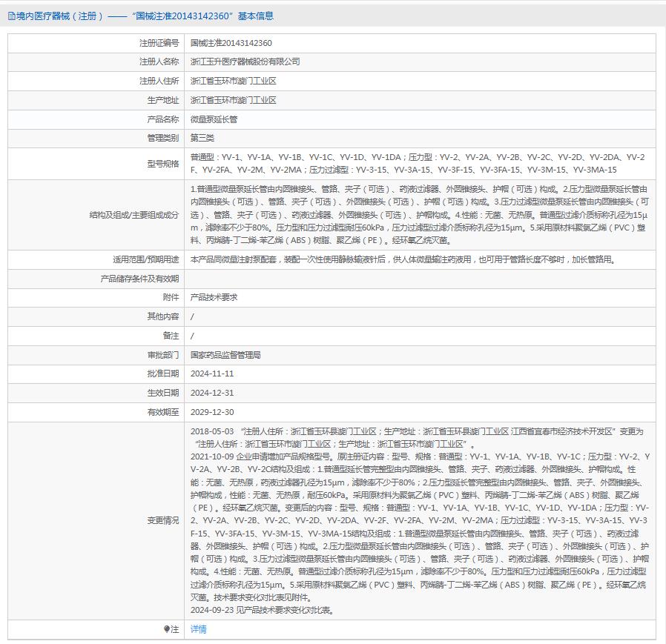This screenshot has height=644, width=666.
Task: Select the approving department 国家药品监督管理局
Action: pyautogui.click(x=225, y=355)
